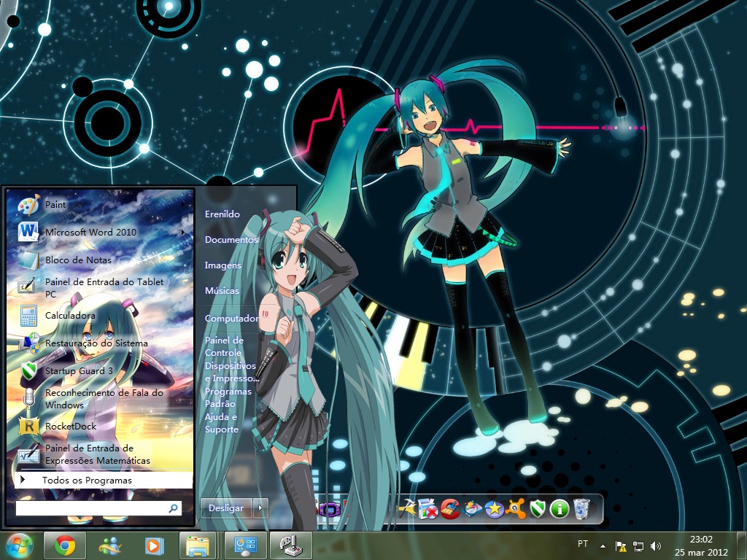Expand the Desligar options arrow
Image resolution: width=747 pixels, height=560 pixels.
point(259,507)
